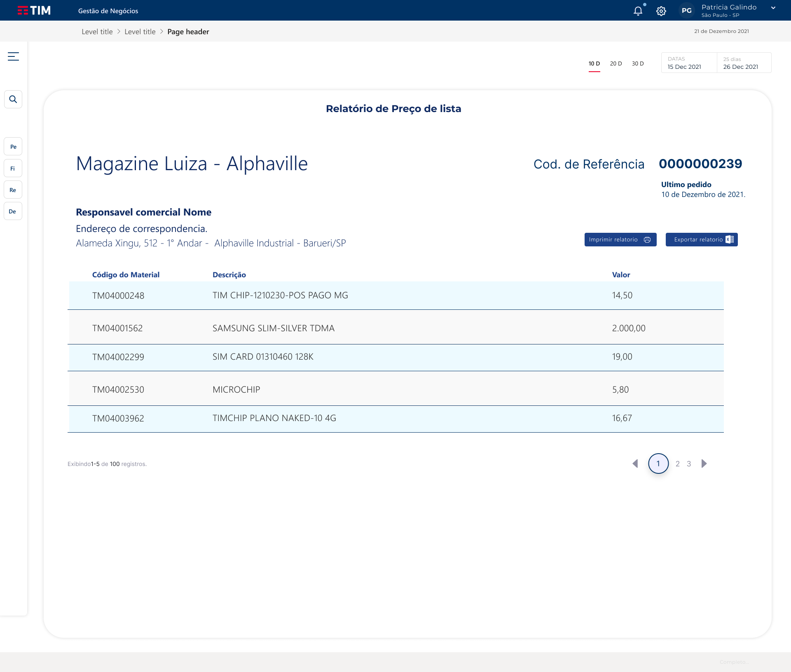Viewport: 791px width, 672px height.
Task: Click SAMSUNG SLIM-SILVER TDMA description
Action: click(274, 328)
